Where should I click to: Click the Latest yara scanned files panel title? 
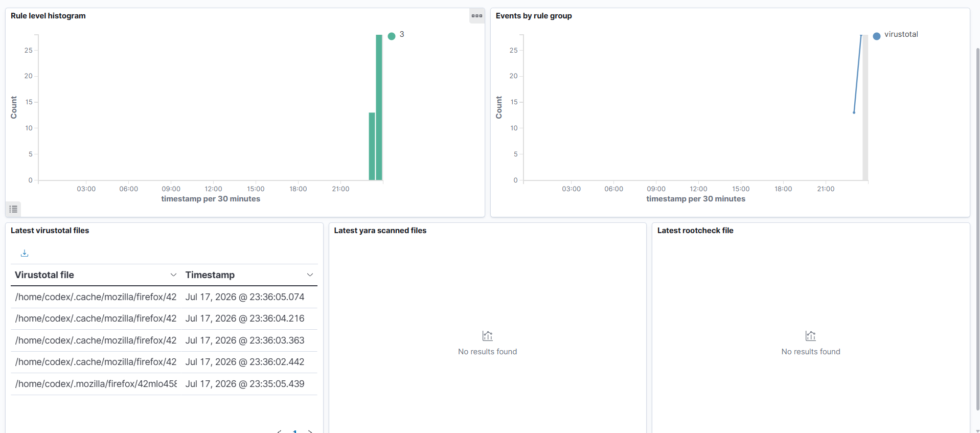380,231
